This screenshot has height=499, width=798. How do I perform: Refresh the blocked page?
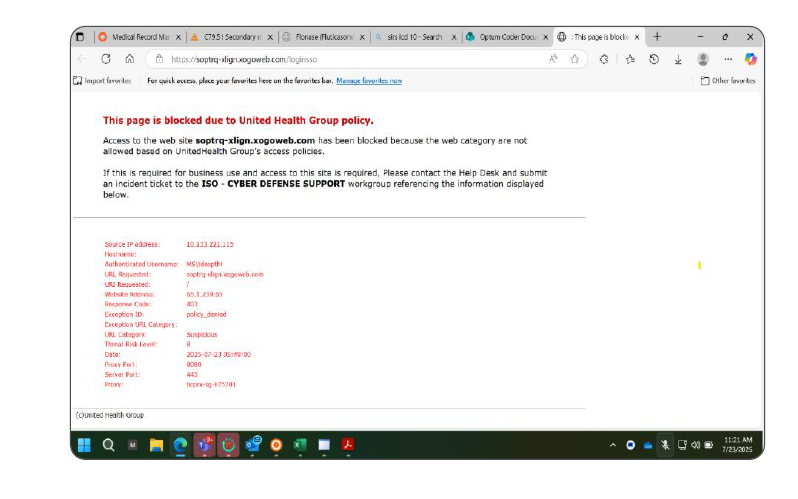(x=106, y=59)
